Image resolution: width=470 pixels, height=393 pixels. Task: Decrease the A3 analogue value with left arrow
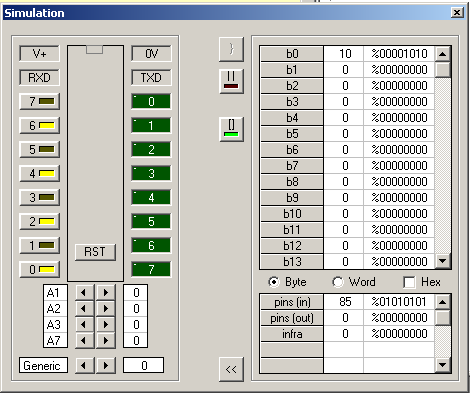[x=85, y=324]
